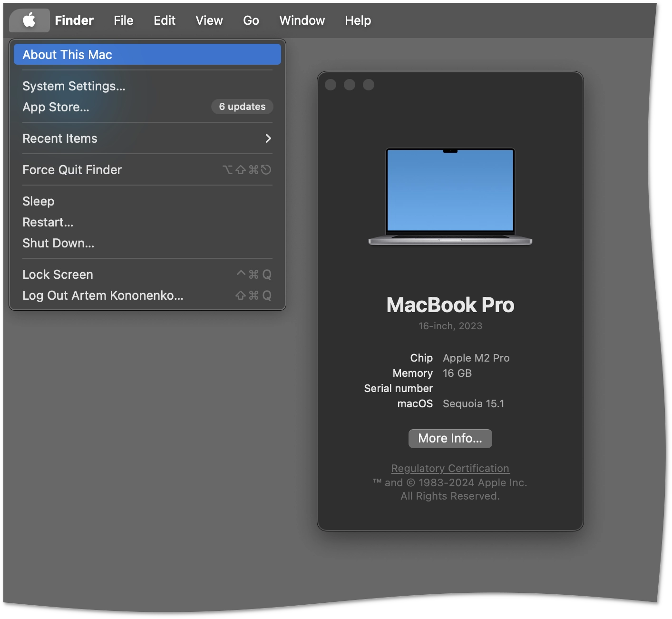
Task: Select Log Out Artem Kononenko…
Action: click(x=147, y=295)
